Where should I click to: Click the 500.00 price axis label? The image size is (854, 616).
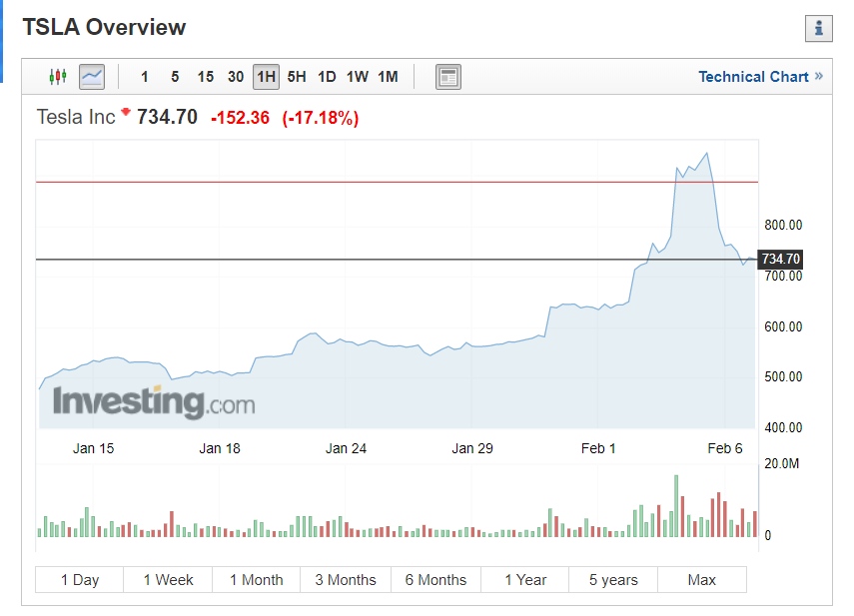pyautogui.click(x=783, y=376)
